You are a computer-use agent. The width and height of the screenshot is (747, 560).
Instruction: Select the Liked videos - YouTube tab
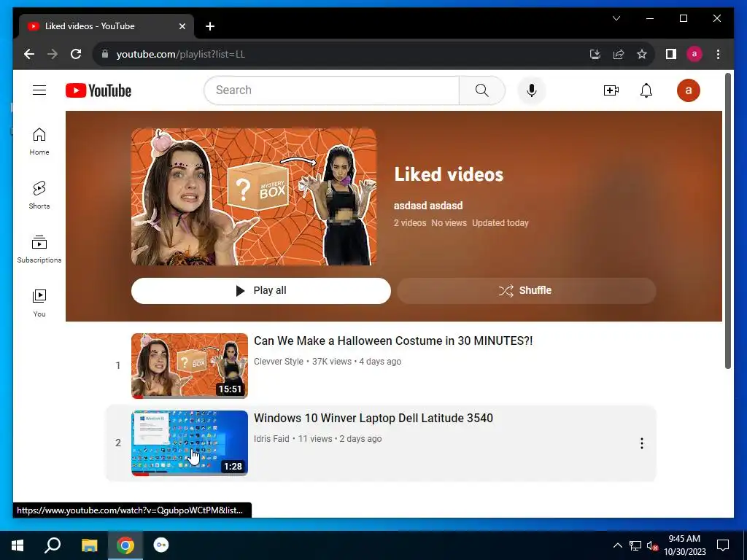(x=107, y=26)
